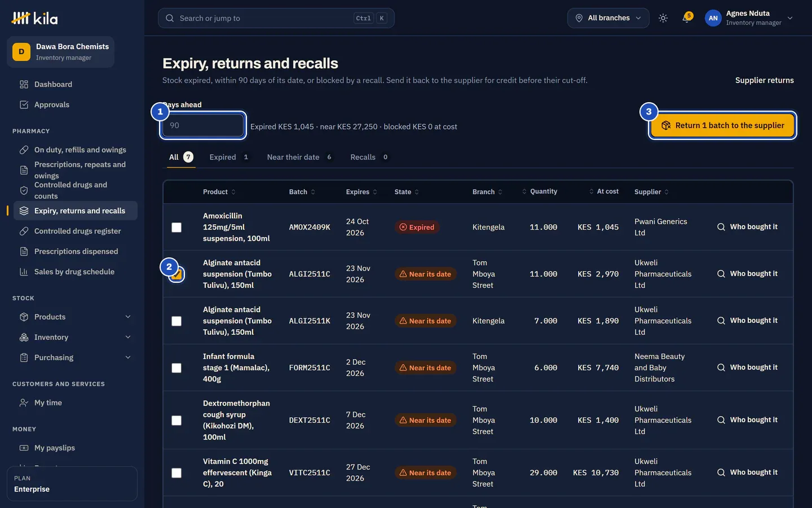Click the chart icon beside Sales by drug schedule
The width and height of the screenshot is (812, 508).
(24, 271)
